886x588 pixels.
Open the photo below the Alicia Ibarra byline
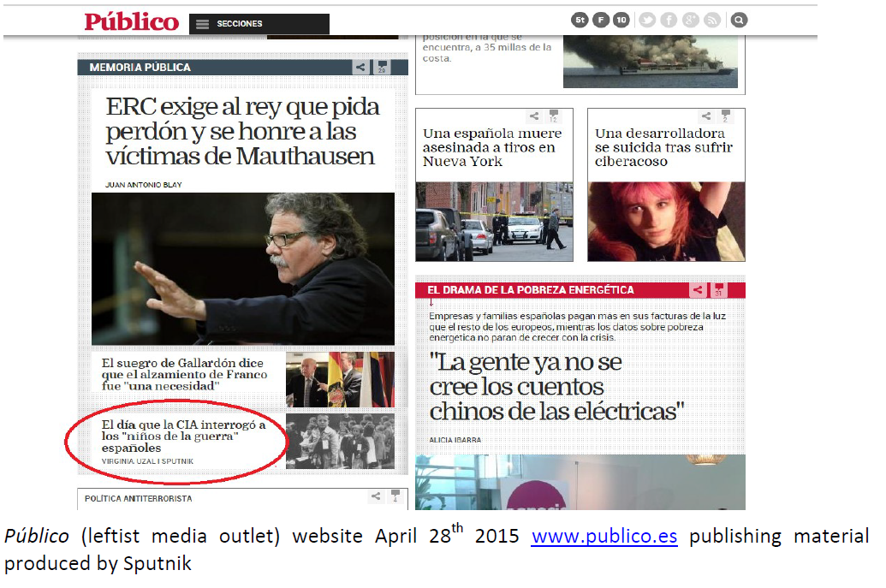coord(580,483)
